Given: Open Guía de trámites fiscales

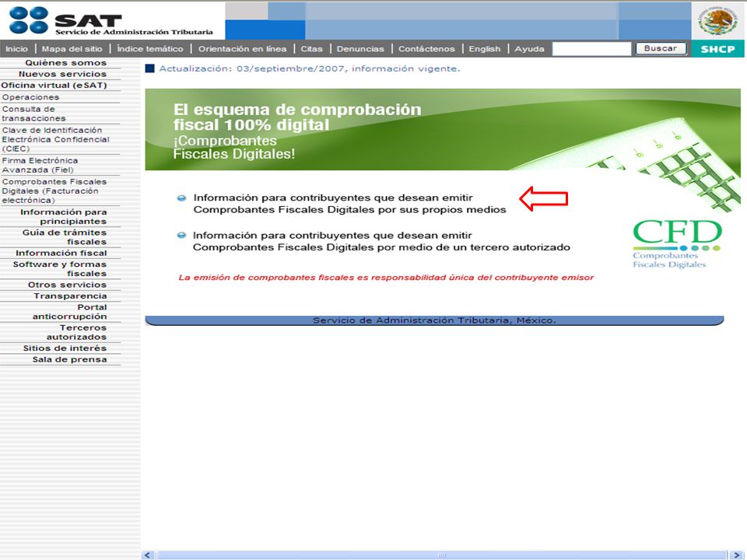Looking at the screenshot, I should (x=65, y=237).
